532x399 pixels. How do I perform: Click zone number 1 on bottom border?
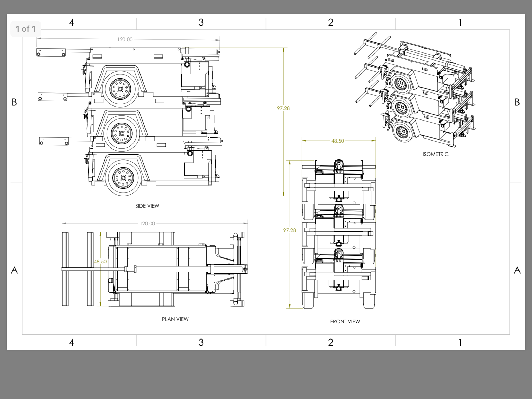[x=460, y=343]
